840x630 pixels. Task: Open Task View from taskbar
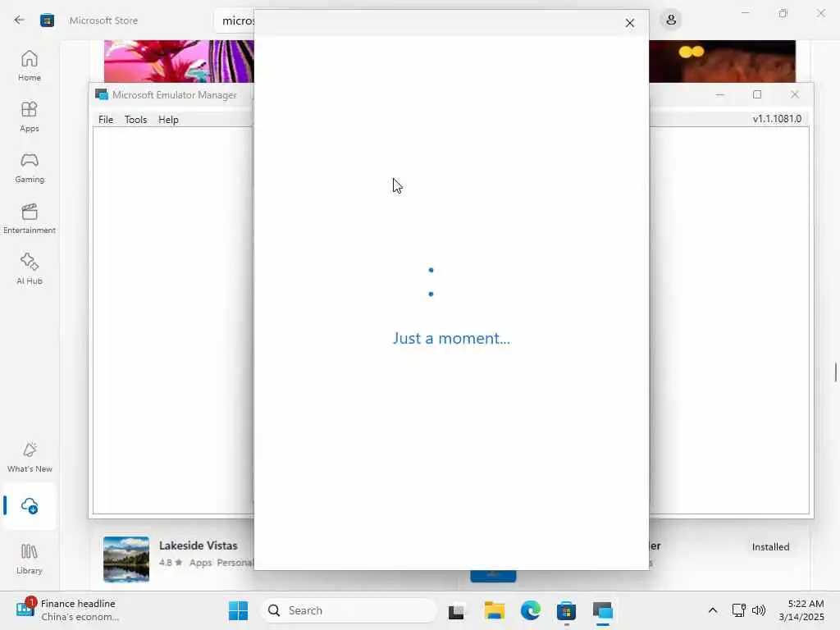coord(456,610)
